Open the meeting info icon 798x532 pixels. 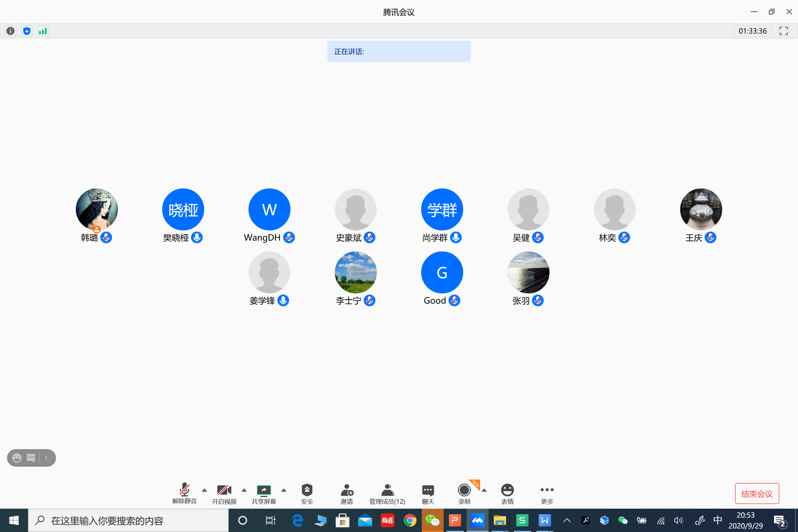coord(10,31)
